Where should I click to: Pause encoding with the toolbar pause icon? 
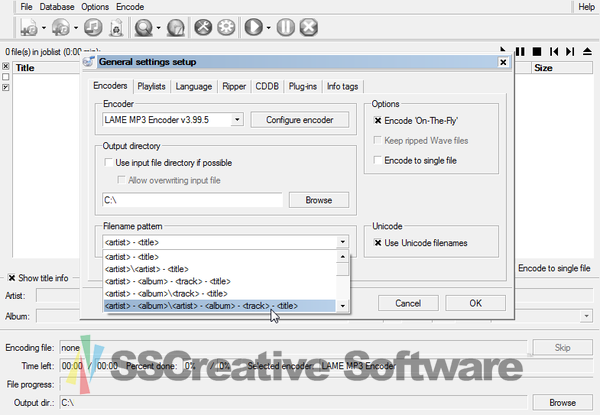point(285,28)
